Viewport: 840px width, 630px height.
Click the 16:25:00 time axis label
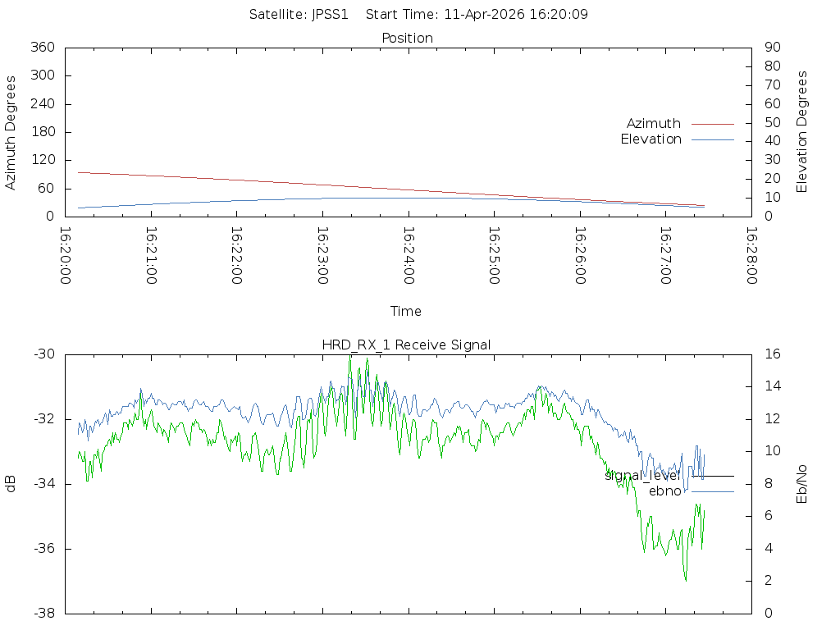click(495, 256)
